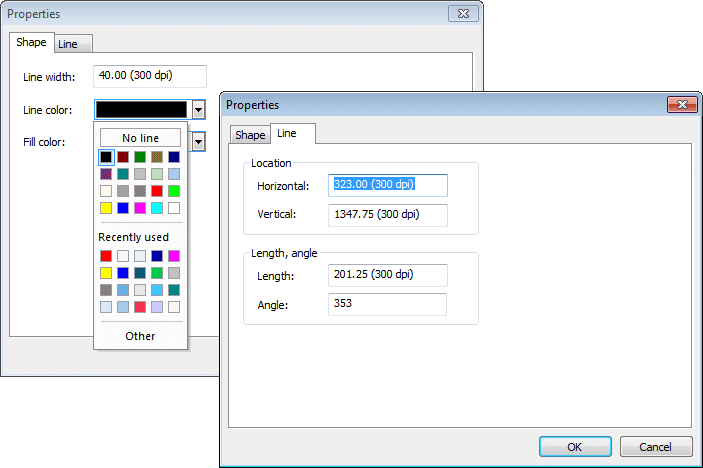
Task: Pick the yellow swatch under Recently used
Action: pos(106,273)
